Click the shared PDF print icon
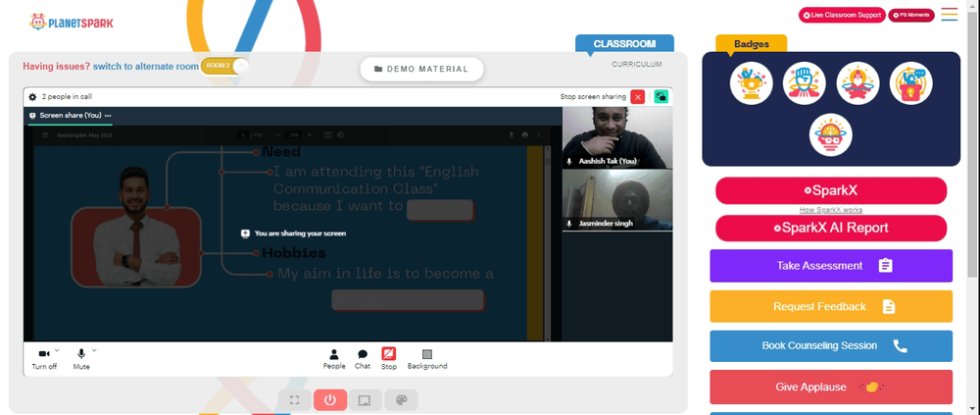The image size is (980, 415). (525, 134)
